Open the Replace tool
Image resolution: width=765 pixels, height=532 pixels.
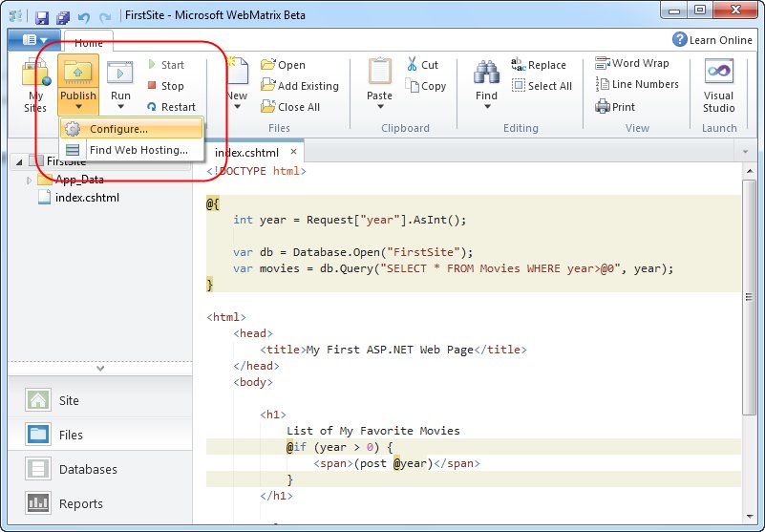tap(539, 65)
